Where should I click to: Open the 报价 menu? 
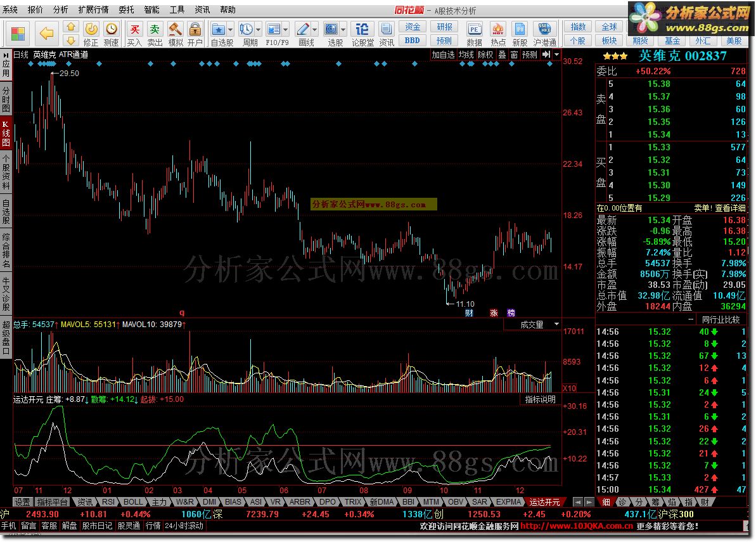pos(35,10)
